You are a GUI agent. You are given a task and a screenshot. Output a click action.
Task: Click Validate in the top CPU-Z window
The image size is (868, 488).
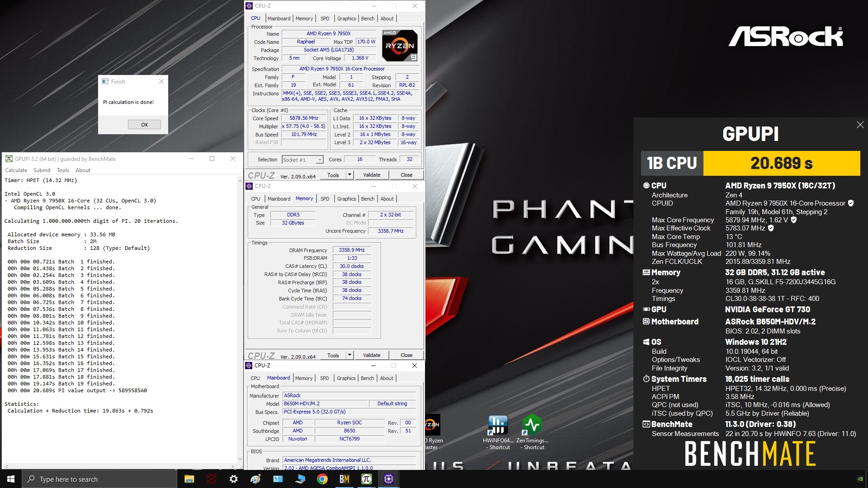coord(372,175)
